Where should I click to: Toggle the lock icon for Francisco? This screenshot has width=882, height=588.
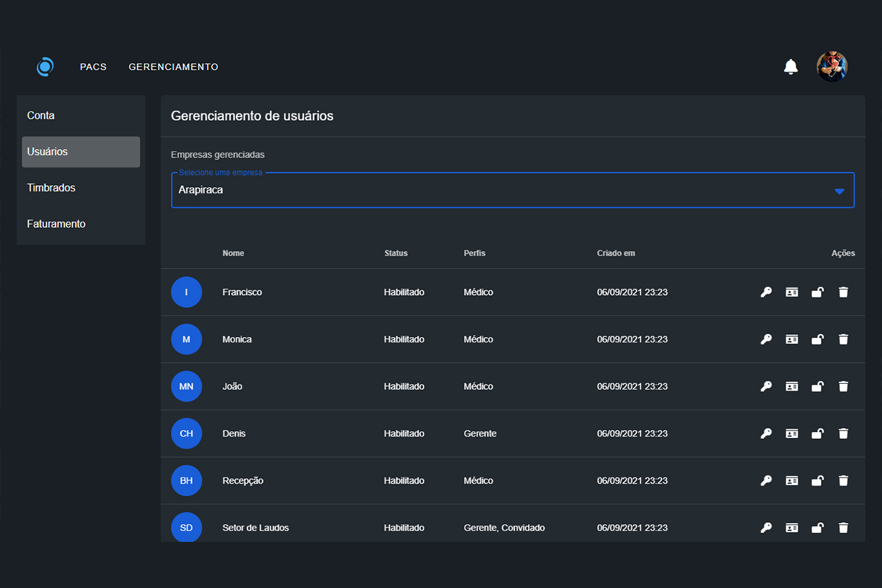pyautogui.click(x=818, y=292)
